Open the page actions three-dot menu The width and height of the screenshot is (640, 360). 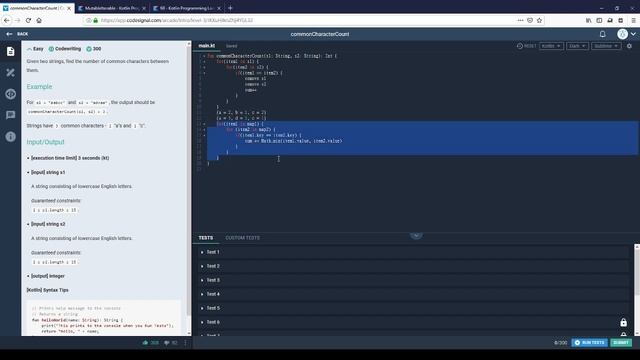(x=520, y=20)
